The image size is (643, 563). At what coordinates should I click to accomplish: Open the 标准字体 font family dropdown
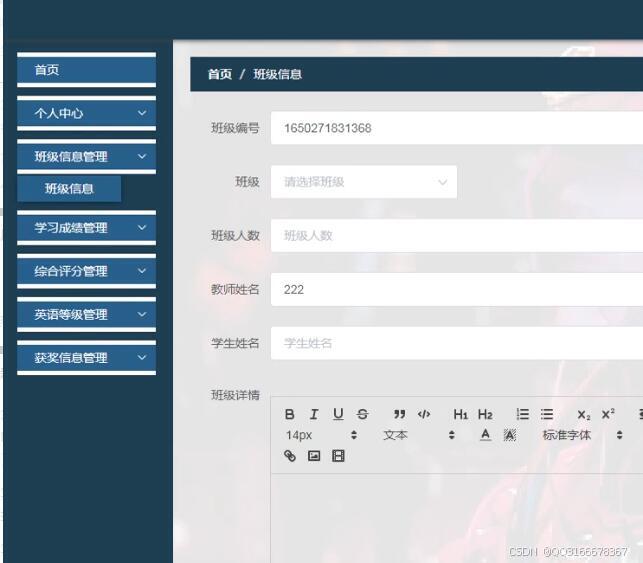(582, 435)
